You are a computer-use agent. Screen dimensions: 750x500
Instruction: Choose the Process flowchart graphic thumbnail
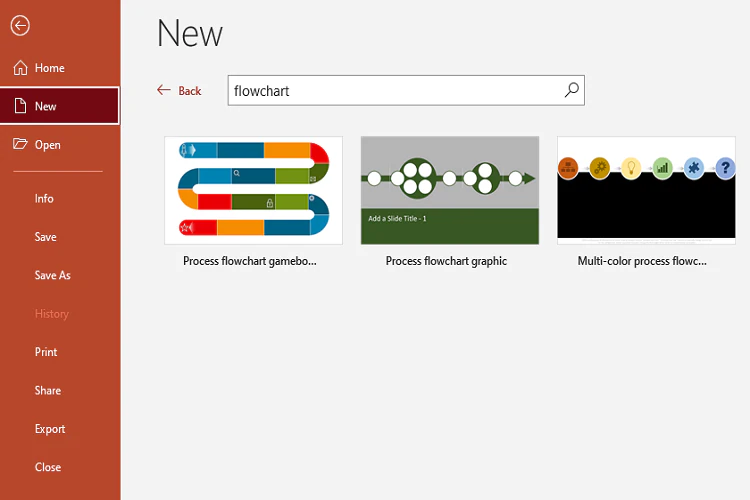tap(449, 190)
